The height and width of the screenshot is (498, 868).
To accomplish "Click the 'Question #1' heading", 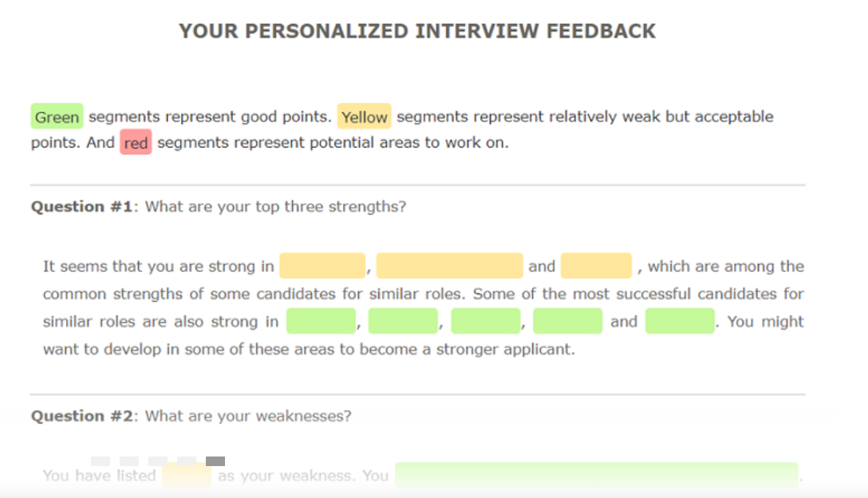I will [81, 207].
